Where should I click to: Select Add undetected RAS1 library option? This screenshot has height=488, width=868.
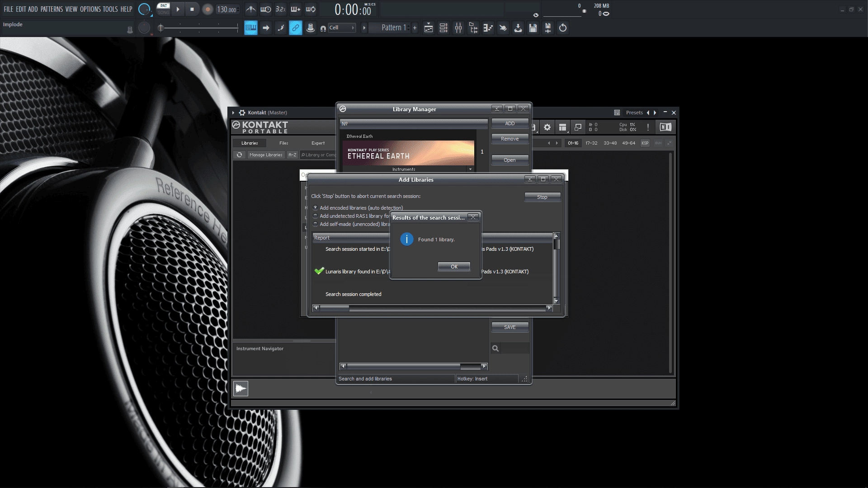pyautogui.click(x=316, y=216)
